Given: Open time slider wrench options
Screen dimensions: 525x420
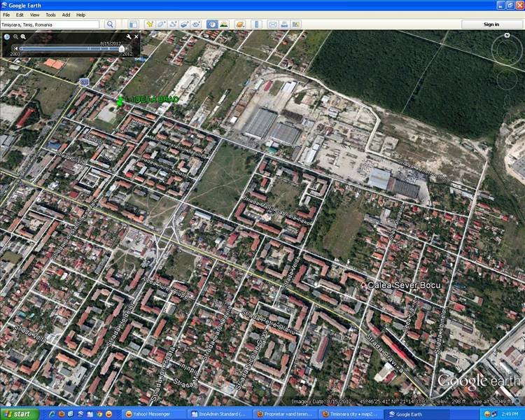Looking at the screenshot, I should [128, 36].
